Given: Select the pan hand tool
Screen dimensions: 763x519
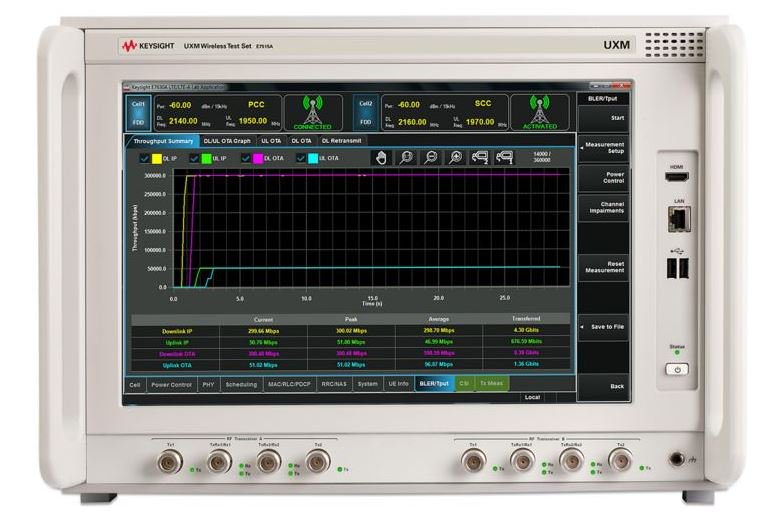Looking at the screenshot, I should pos(380,158).
